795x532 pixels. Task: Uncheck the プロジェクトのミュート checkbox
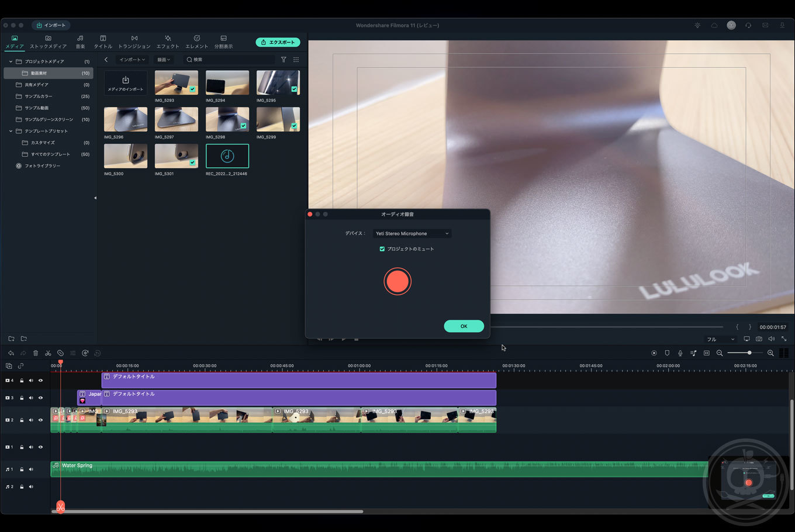point(382,249)
